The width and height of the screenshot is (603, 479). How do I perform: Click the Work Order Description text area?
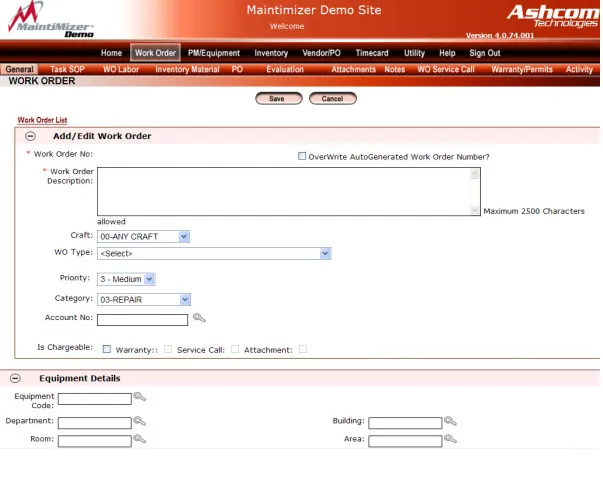(x=289, y=191)
